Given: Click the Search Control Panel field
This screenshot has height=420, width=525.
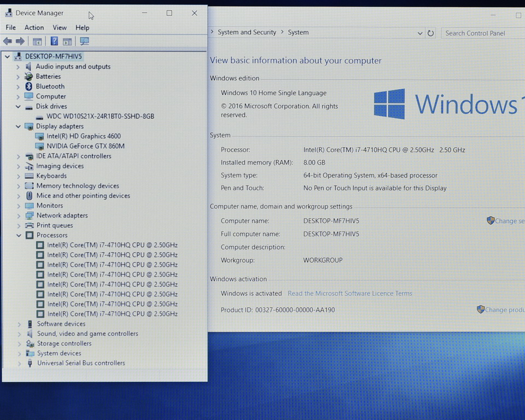Looking at the screenshot, I should click(x=483, y=33).
